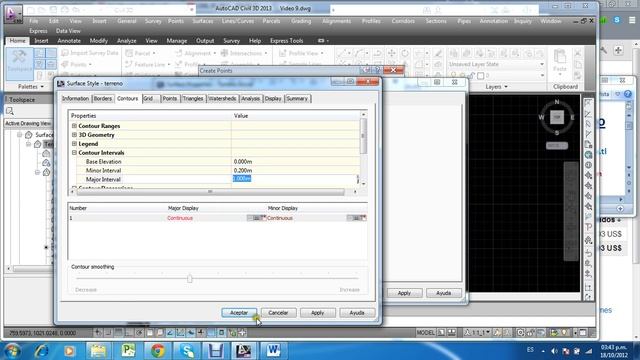640x360 pixels.
Task: Open the Surfaces menu in menu bar
Action: pos(203,21)
